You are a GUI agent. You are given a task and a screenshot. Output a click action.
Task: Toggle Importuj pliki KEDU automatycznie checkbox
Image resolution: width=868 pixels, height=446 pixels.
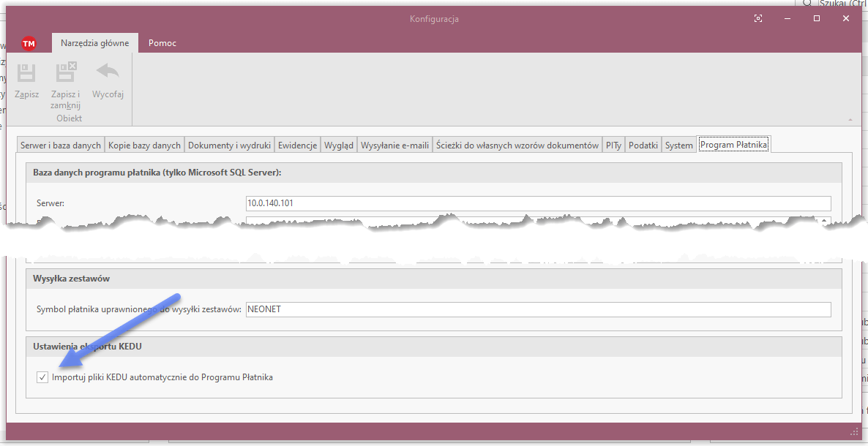pyautogui.click(x=42, y=377)
